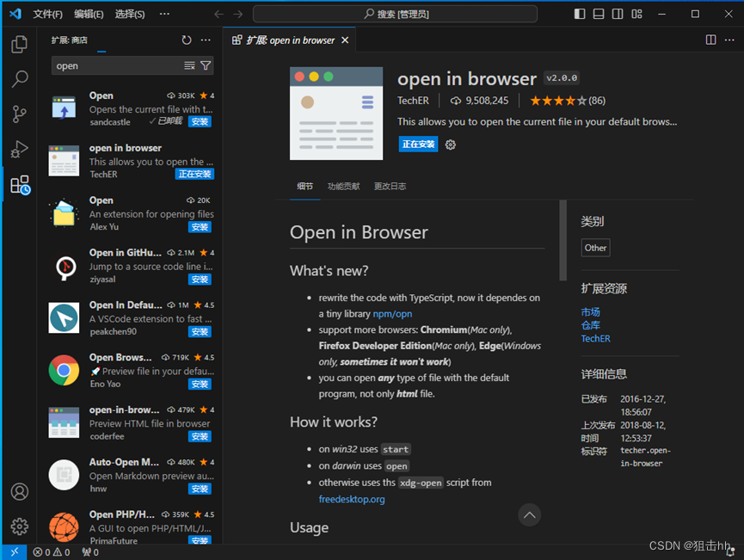Open the Manage gear in activity bar
744x560 pixels.
coord(20,526)
